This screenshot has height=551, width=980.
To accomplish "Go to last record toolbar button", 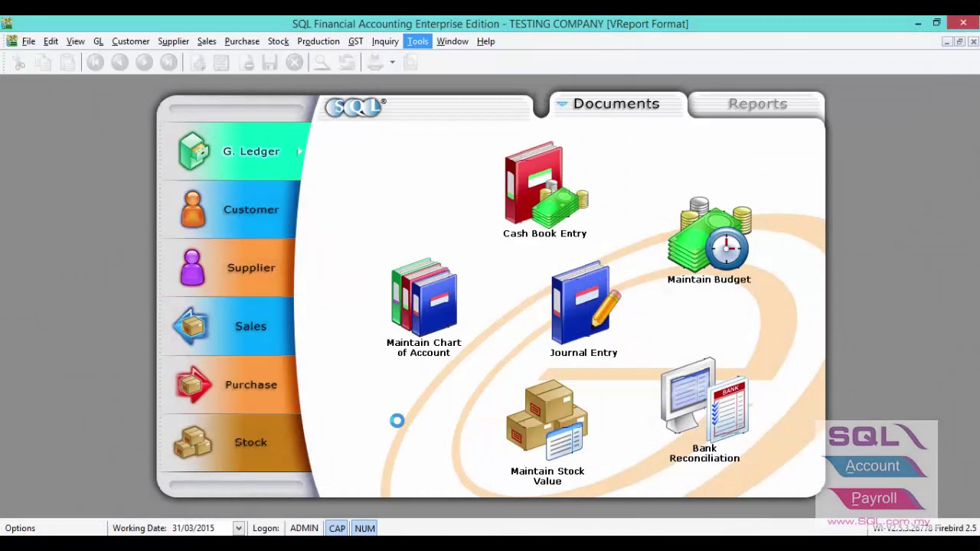I will pos(168,63).
